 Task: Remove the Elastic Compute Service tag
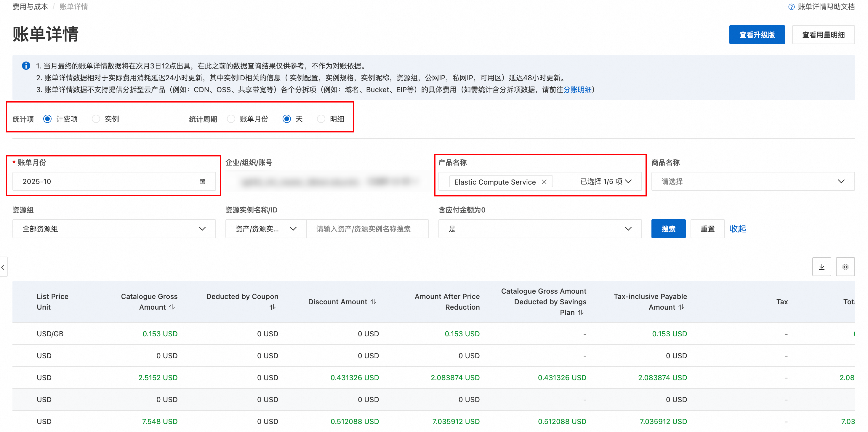tap(544, 182)
